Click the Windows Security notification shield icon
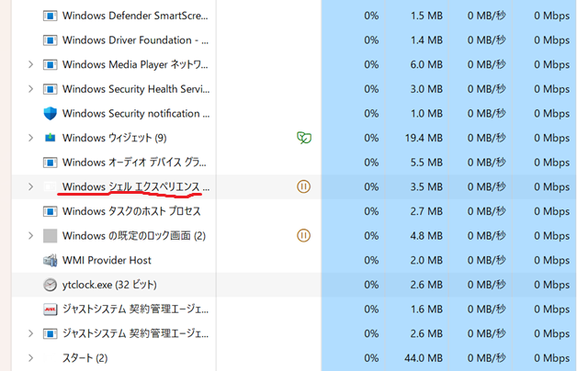588x371 pixels. coord(50,114)
